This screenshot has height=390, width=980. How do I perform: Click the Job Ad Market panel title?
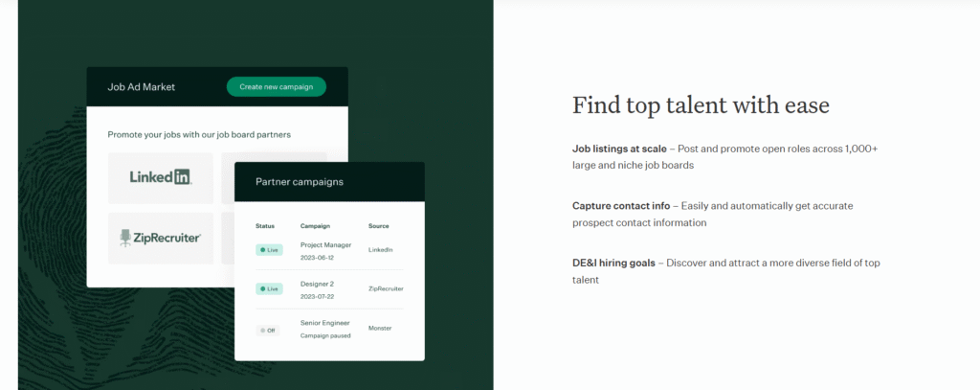point(142,87)
